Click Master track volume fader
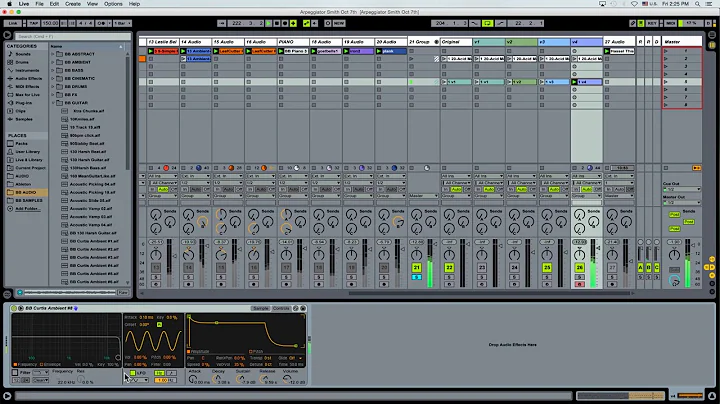The image size is (720, 404). [692, 247]
